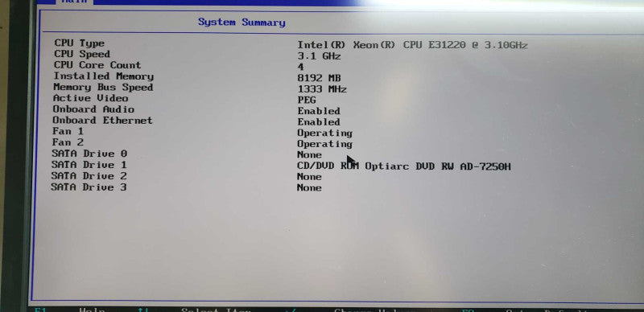The width and height of the screenshot is (644, 312).
Task: Select the SATA Drive 3 label
Action: point(89,187)
